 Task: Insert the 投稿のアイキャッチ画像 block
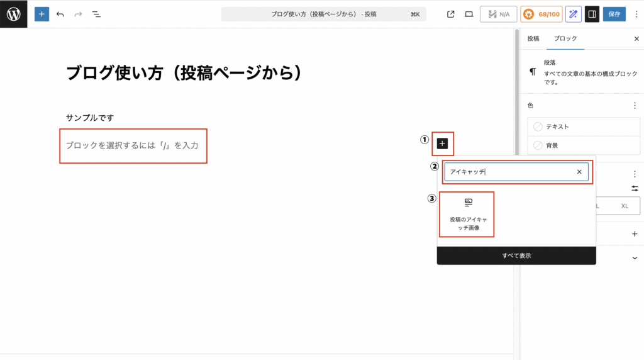468,214
